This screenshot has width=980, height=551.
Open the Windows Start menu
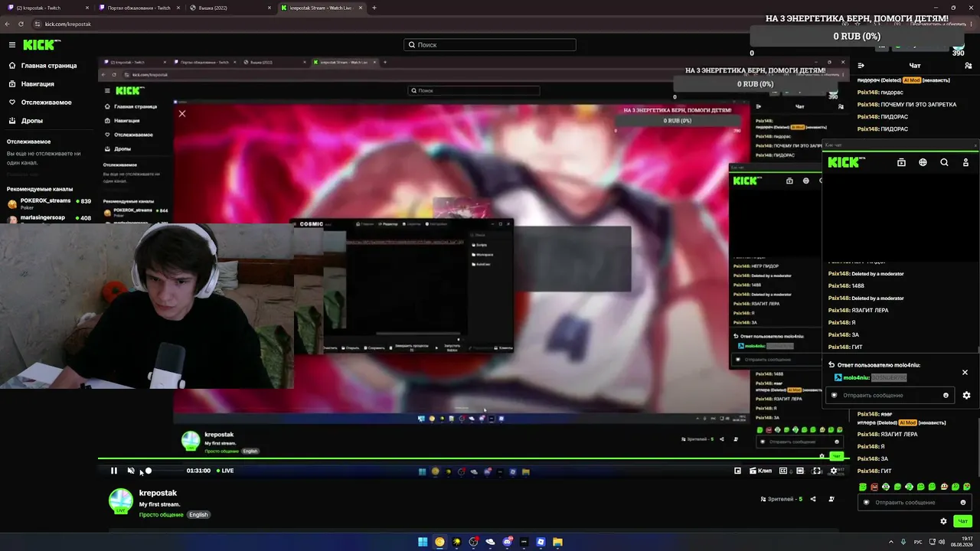tap(423, 542)
